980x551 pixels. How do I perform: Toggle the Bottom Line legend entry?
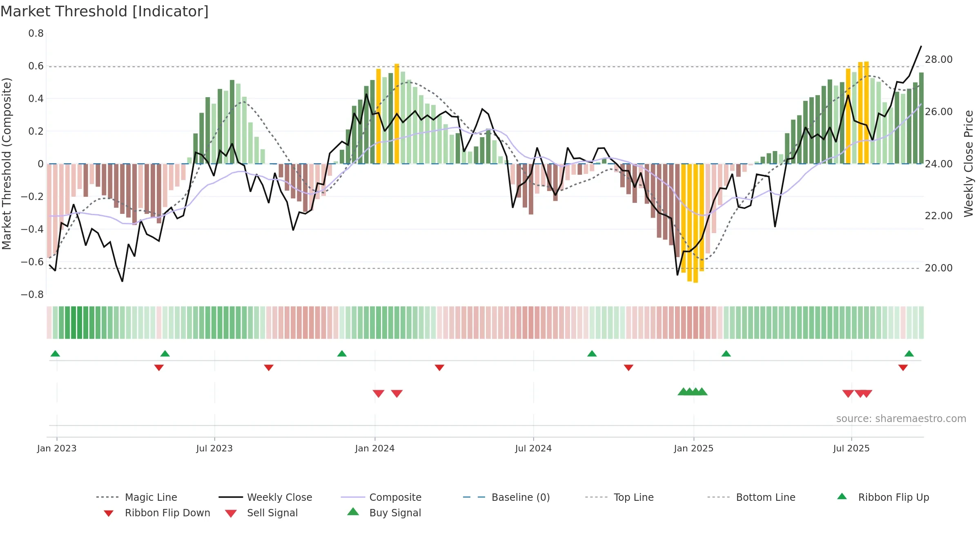[x=752, y=497]
